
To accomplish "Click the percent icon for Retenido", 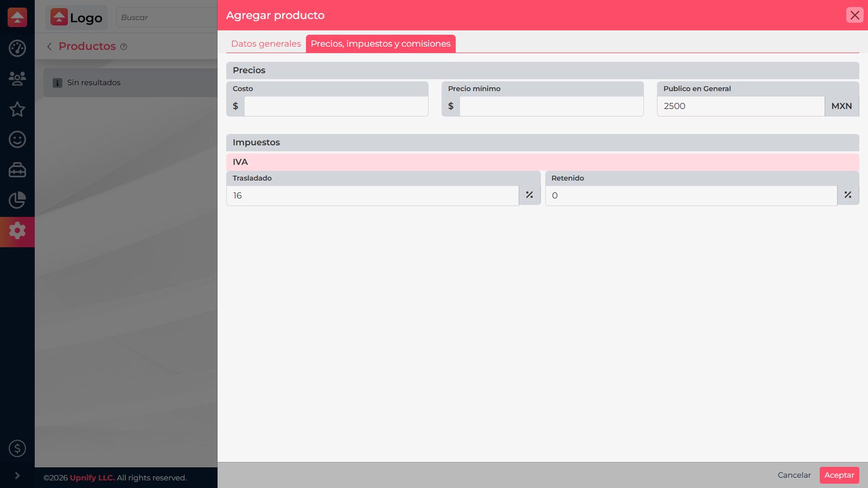I will click(x=848, y=195).
